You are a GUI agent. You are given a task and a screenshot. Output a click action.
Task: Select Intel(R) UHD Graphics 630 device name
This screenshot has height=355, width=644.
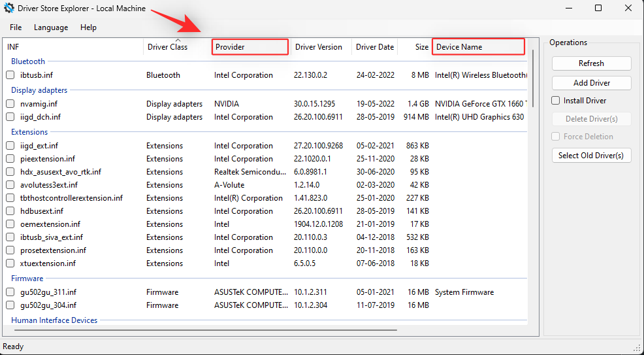pos(479,117)
